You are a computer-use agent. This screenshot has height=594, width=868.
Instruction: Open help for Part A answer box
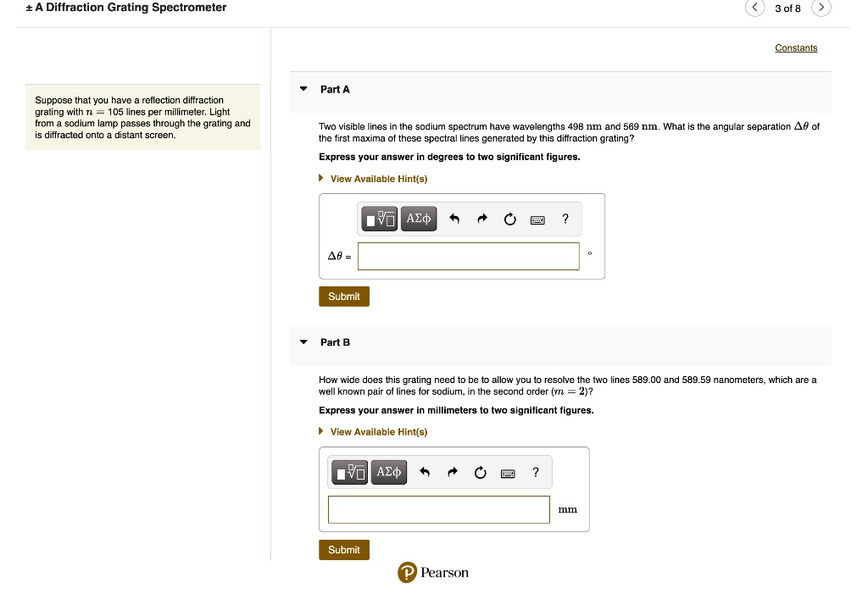point(565,219)
